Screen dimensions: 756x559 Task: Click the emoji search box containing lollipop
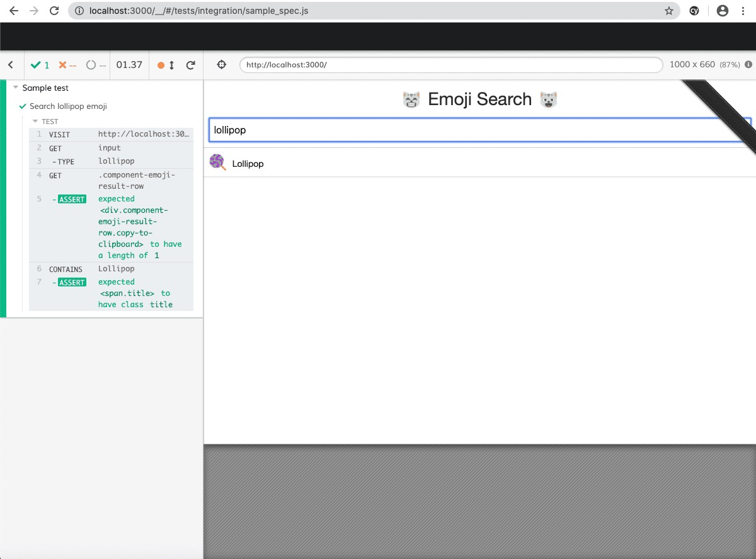(479, 130)
